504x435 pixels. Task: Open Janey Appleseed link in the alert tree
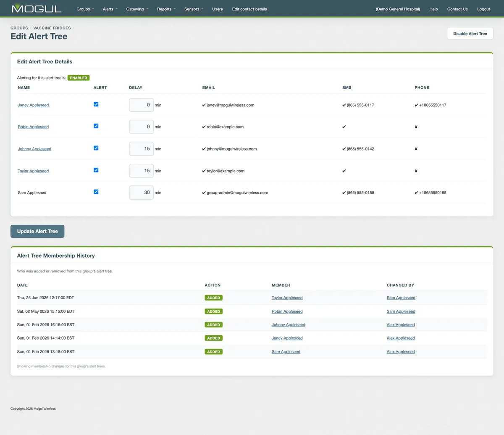coord(33,105)
